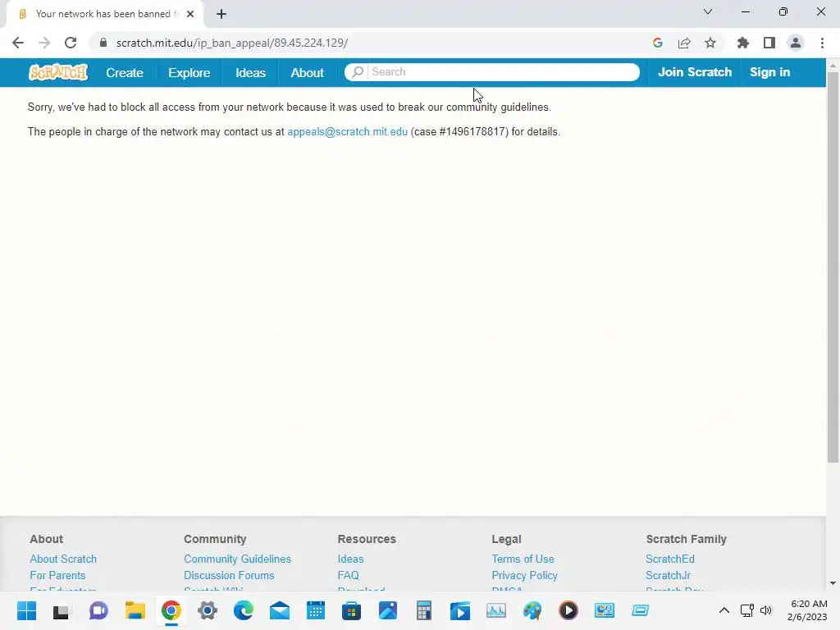This screenshot has width=840, height=630.
Task: Open For Parents footer link
Action: click(x=57, y=575)
